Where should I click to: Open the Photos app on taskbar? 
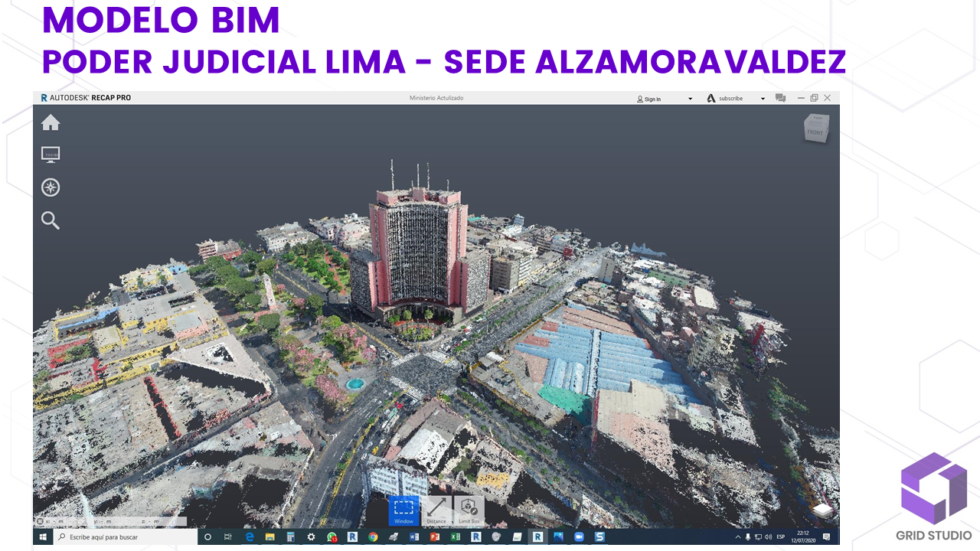click(x=558, y=537)
